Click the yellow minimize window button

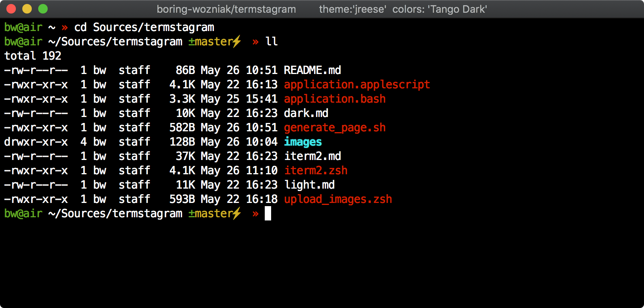[27, 9]
